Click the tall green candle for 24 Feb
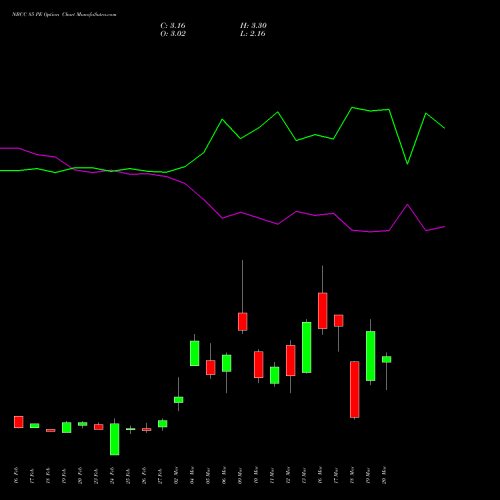Image resolution: width=500 pixels, height=500 pixels. click(115, 439)
